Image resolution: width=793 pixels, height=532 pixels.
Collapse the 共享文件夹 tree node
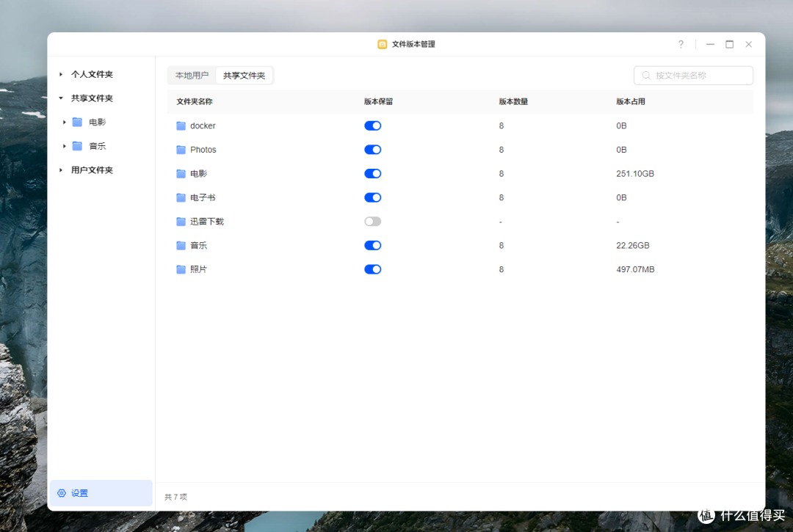click(61, 98)
